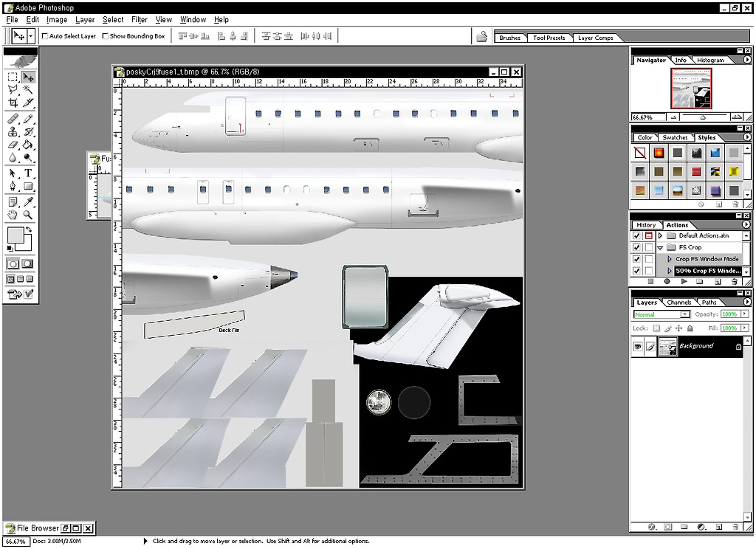Select the Crop tool
Screen dimensions: 756x549
pos(13,103)
